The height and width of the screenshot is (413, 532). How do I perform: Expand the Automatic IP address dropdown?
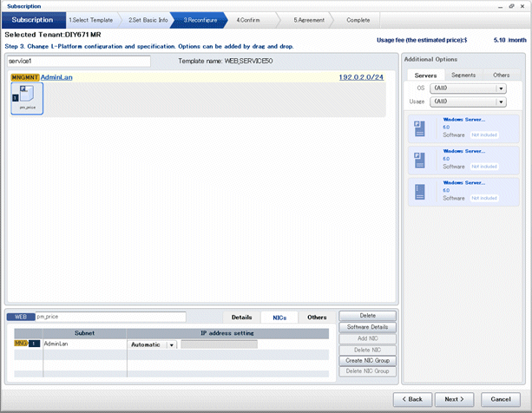click(172, 344)
